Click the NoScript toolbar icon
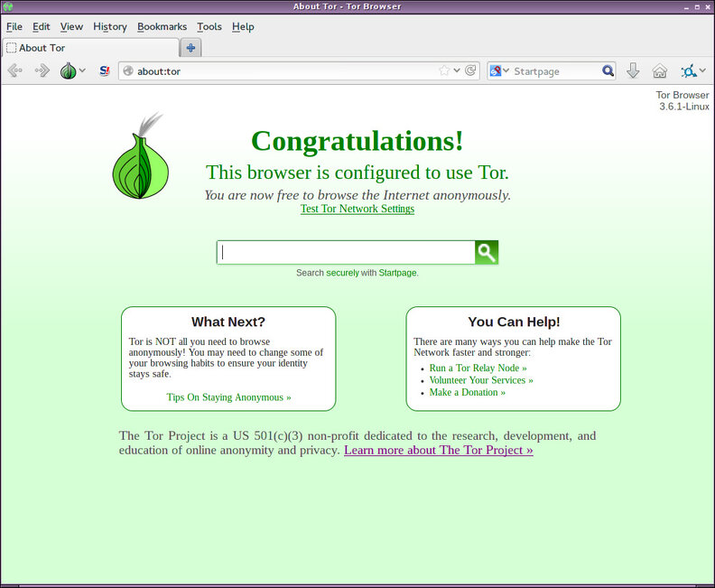The image size is (715, 588). [x=105, y=70]
